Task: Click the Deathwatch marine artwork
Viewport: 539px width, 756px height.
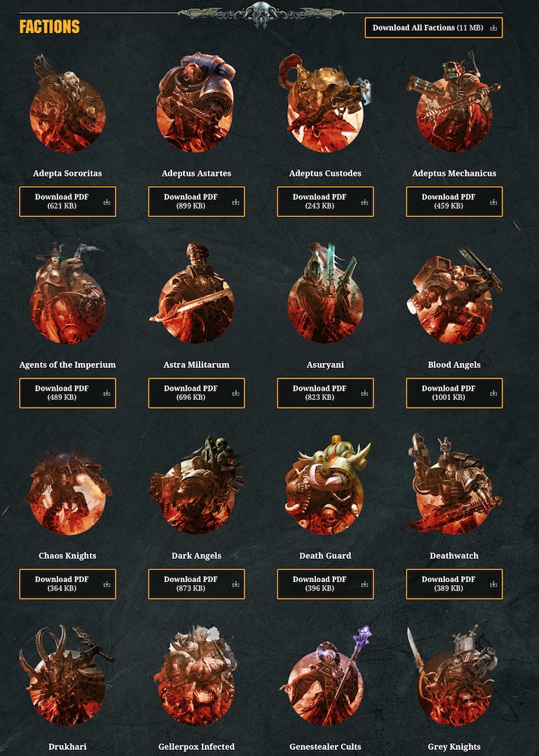Action: (454, 485)
